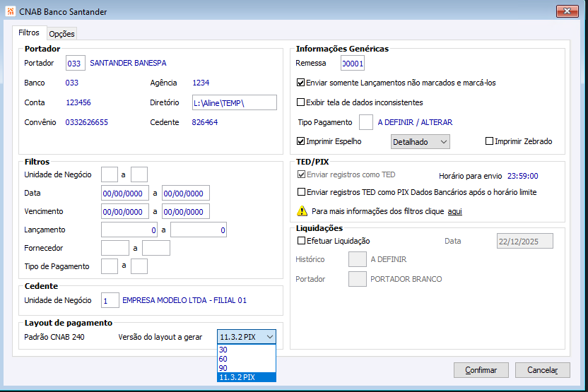Switch to the Opções tab

pyautogui.click(x=62, y=34)
